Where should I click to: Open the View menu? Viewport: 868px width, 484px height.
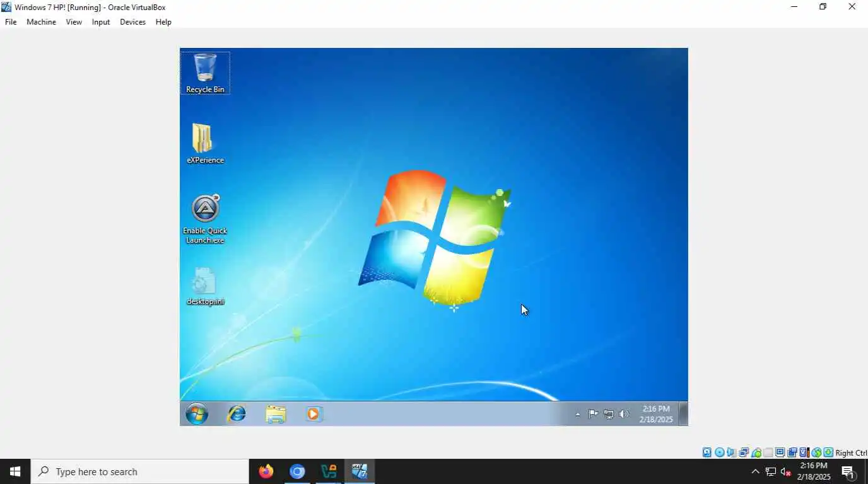pos(74,22)
